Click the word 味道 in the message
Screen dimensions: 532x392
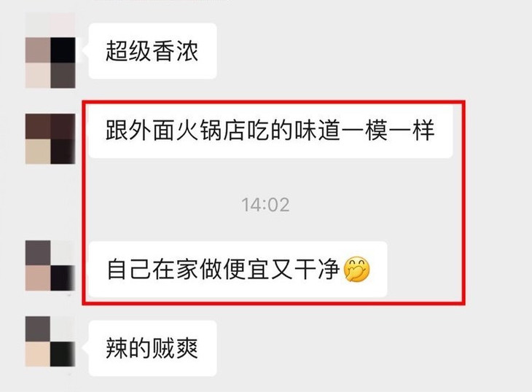click(x=317, y=130)
